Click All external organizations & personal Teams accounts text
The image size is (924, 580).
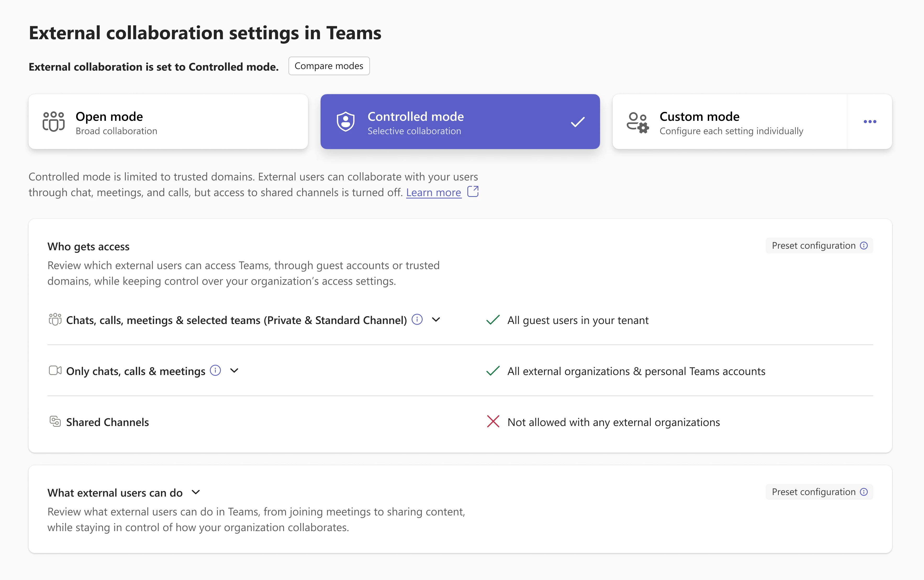[636, 371]
